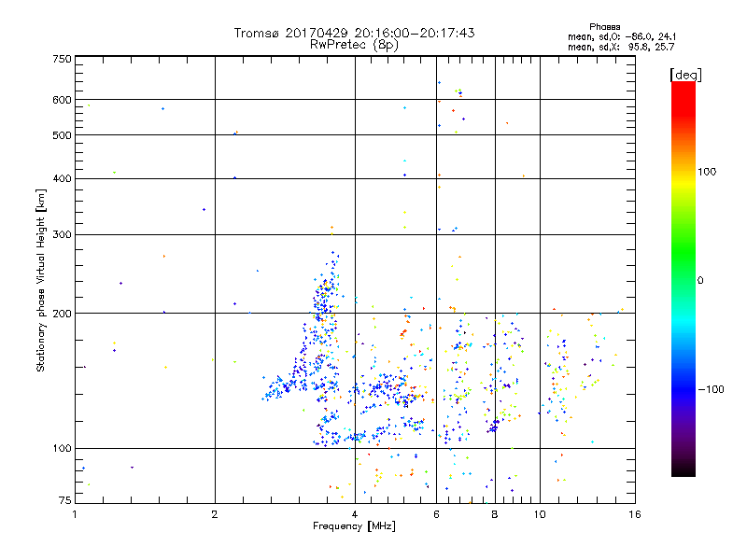The height and width of the screenshot is (560, 747).
Task: Click the y-axis tick label '750'
Action: pos(62,59)
